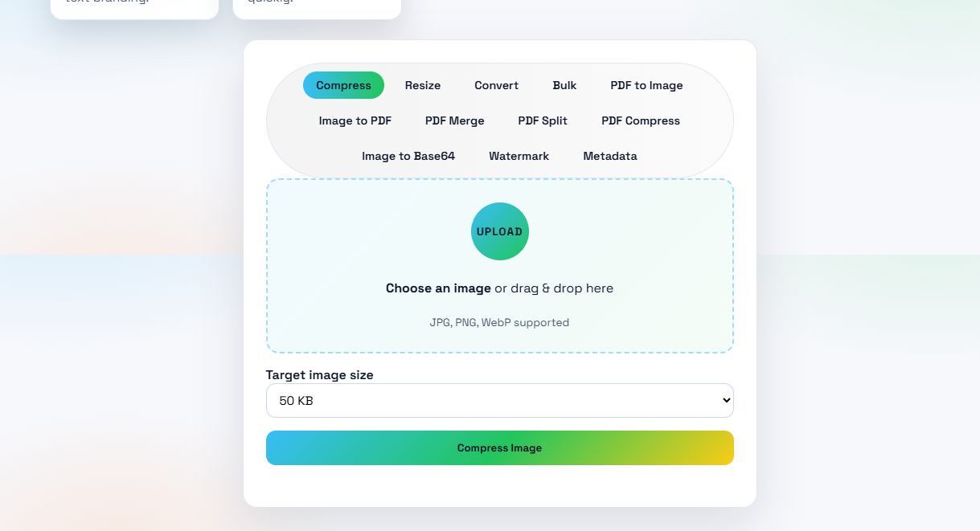The image size is (980, 531).
Task: Select the Bulk processing tab
Action: click(x=564, y=85)
